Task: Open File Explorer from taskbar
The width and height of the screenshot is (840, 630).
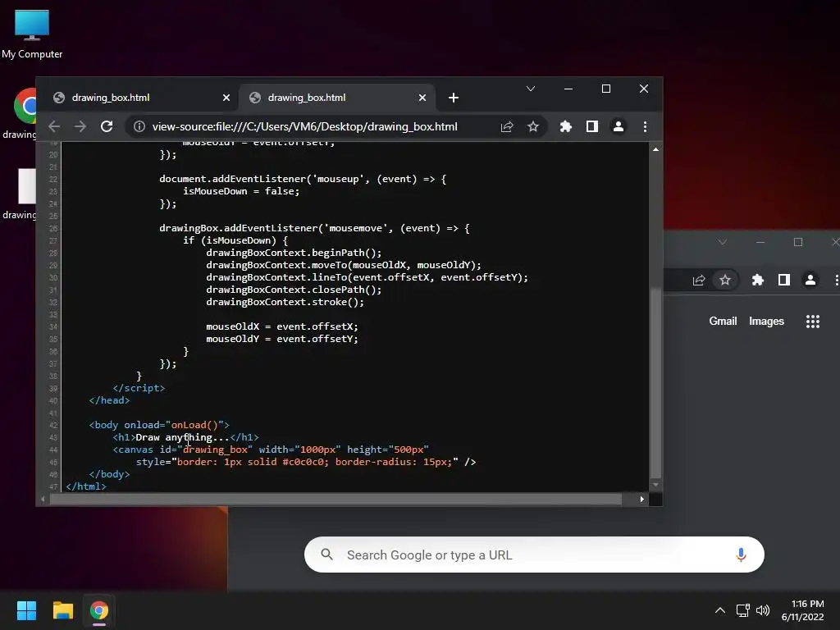Action: coord(62,610)
